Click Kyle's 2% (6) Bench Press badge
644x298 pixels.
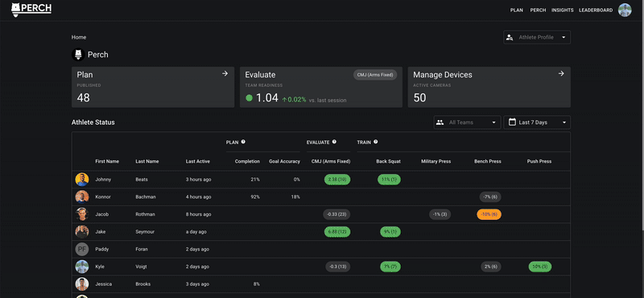tap(491, 267)
